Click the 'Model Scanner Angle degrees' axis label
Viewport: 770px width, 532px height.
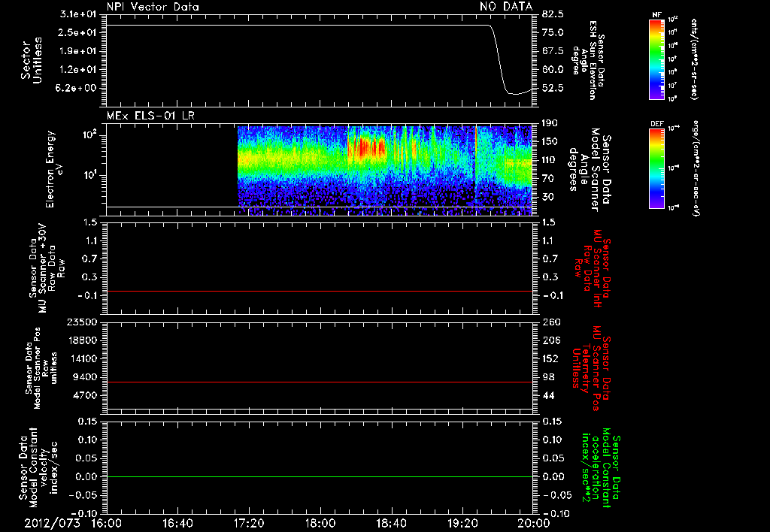point(589,169)
